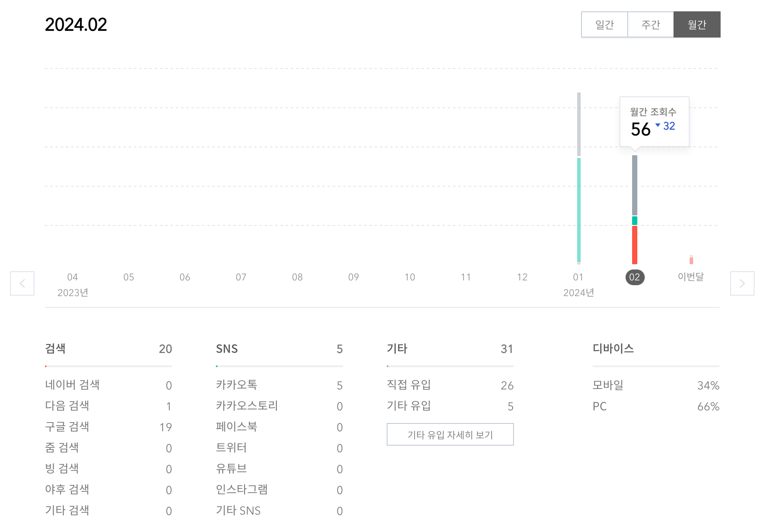
Task: Click the 다음 검색 row
Action: tap(109, 406)
